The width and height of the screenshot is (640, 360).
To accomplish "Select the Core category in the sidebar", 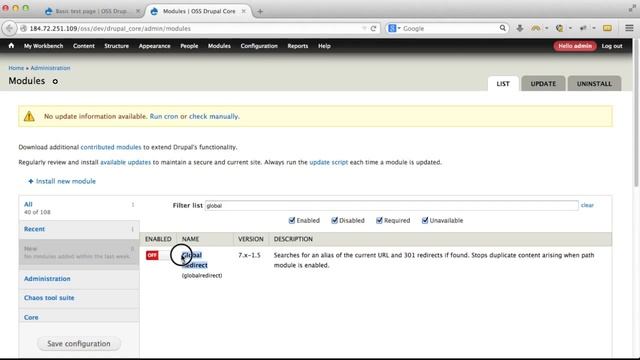I will point(31,317).
